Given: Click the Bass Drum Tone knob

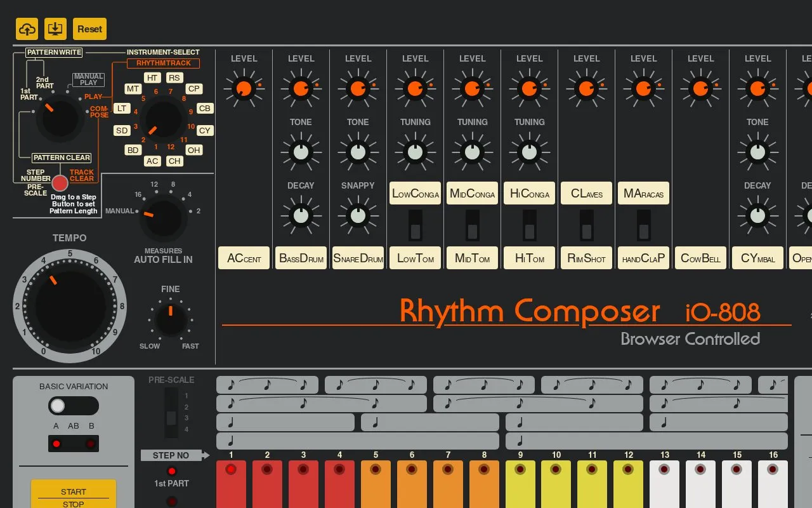Looking at the screenshot, I should [x=301, y=152].
